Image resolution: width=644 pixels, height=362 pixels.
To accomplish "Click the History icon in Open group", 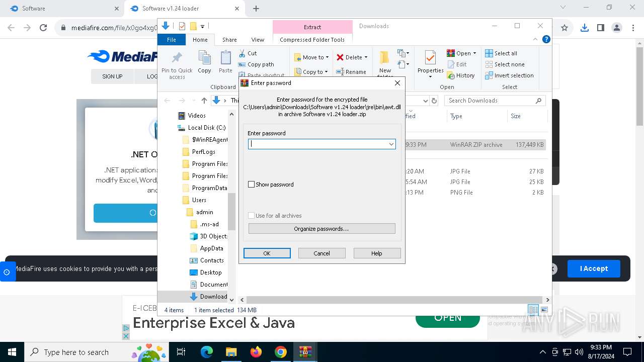I will (451, 75).
